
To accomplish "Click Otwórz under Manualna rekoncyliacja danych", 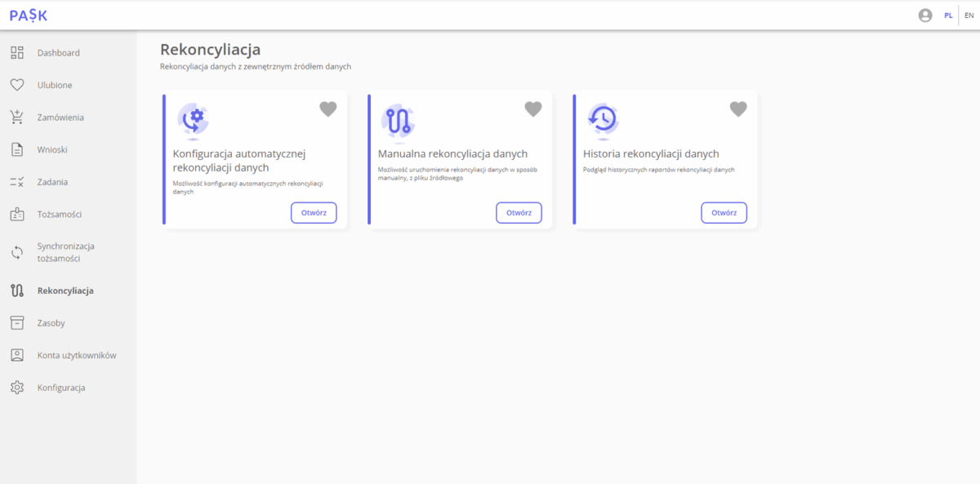I will [x=519, y=213].
